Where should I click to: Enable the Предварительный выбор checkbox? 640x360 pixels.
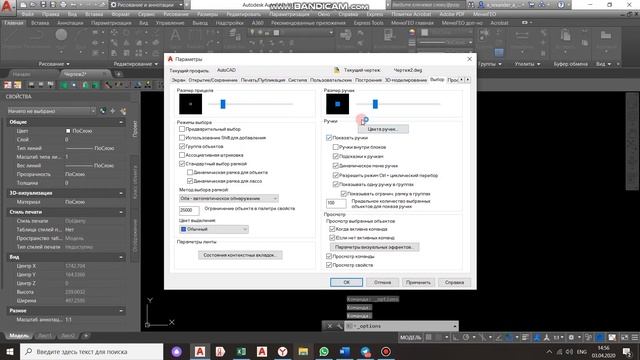pos(182,129)
